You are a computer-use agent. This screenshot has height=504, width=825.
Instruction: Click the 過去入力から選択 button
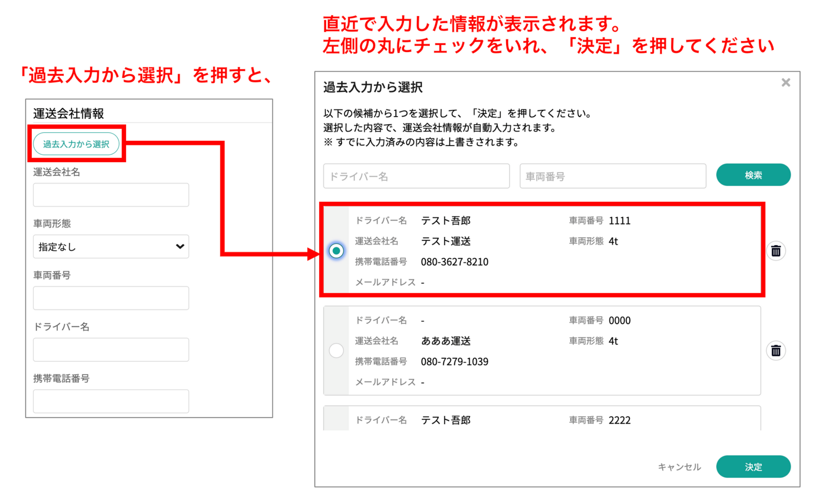76,144
